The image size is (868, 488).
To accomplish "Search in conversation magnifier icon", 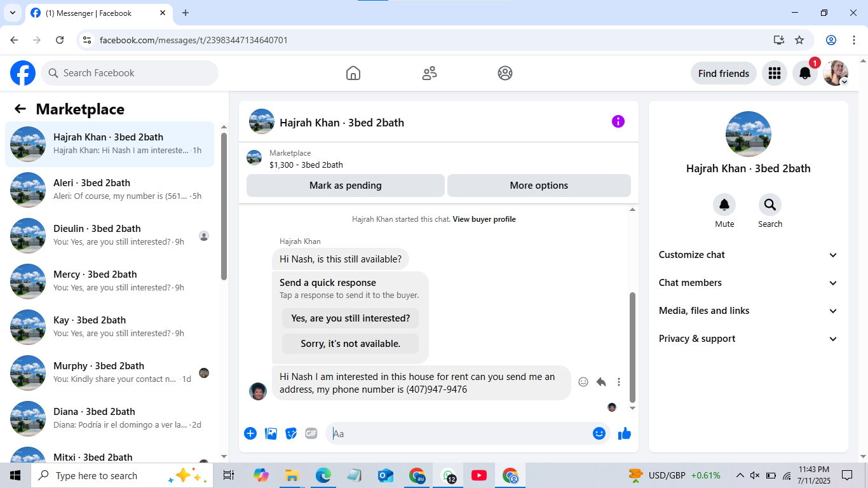I will (770, 205).
